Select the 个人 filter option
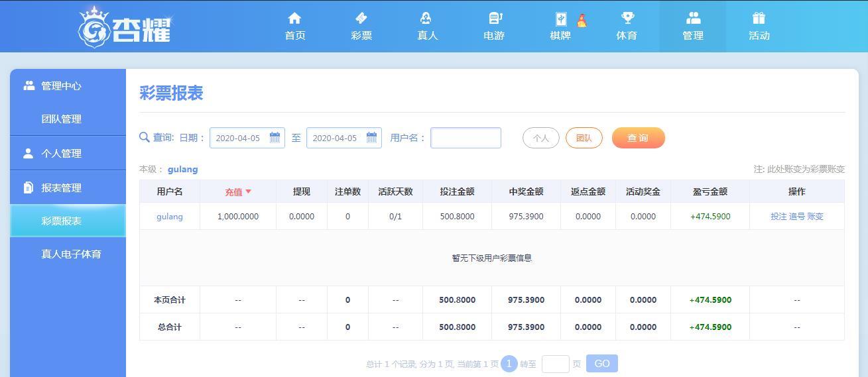Image resolution: width=868 pixels, height=377 pixels. click(540, 138)
